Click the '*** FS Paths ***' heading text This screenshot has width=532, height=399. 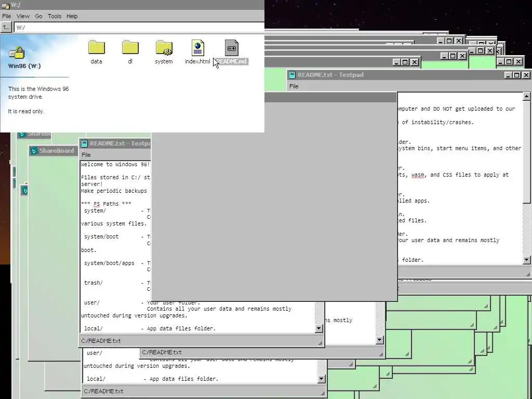106,204
